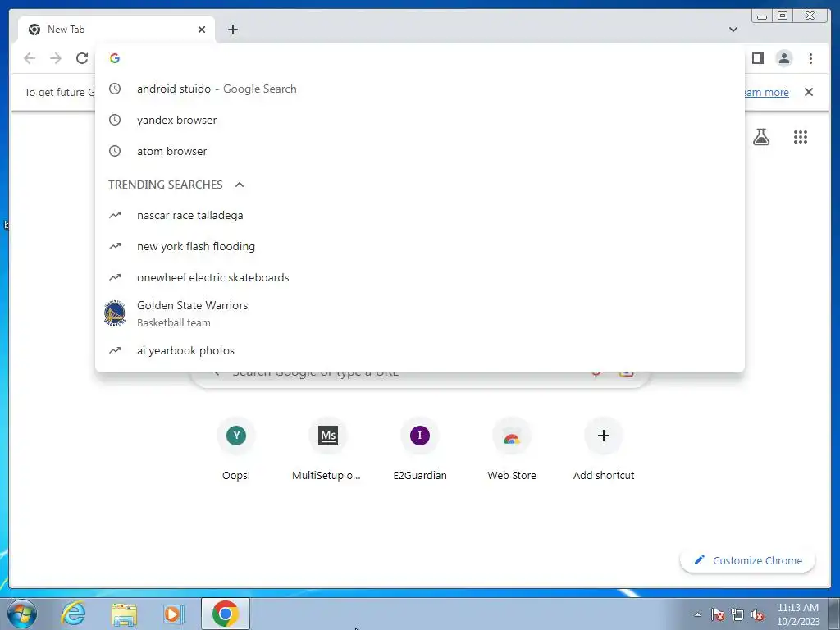This screenshot has height=630, width=840.
Task: Open the Windows Start menu
Action: coord(22,614)
